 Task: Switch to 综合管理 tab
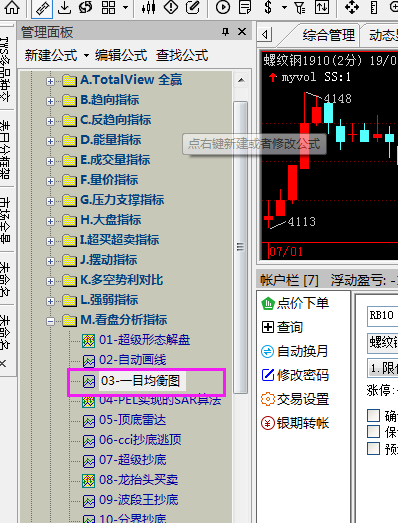tap(329, 35)
